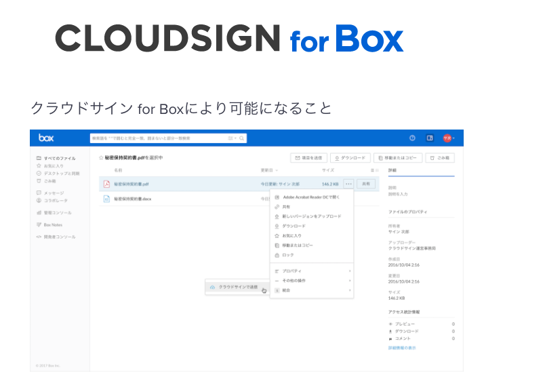
Task: Expand the その他の操作 submenu
Action: (x=311, y=281)
